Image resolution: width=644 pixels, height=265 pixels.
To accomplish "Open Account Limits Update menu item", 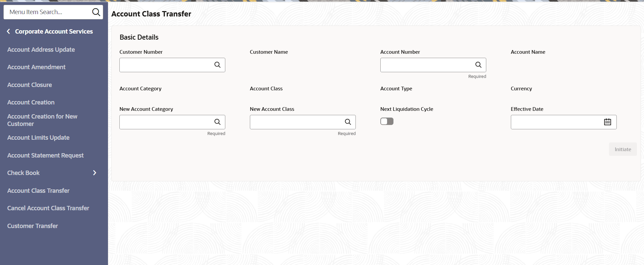I will pos(38,138).
